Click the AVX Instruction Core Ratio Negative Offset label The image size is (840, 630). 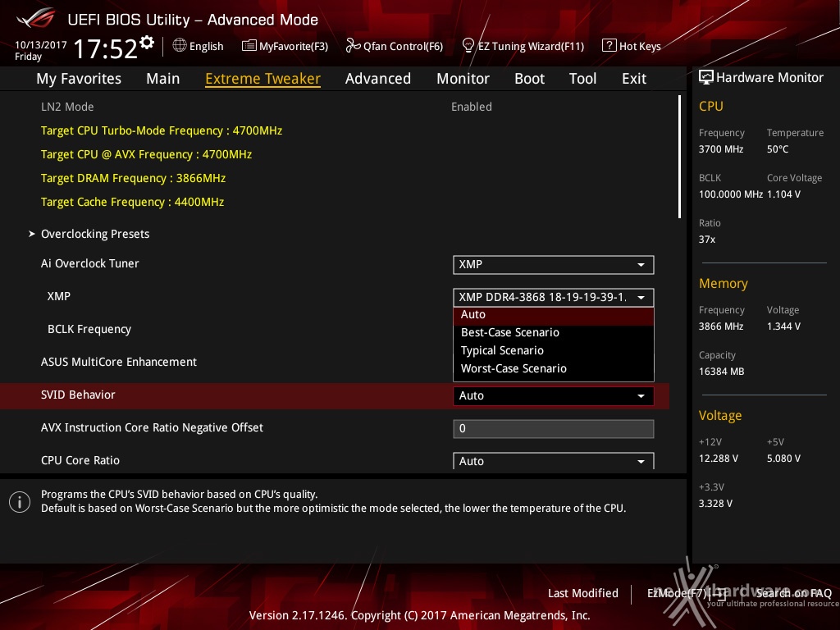[152, 427]
